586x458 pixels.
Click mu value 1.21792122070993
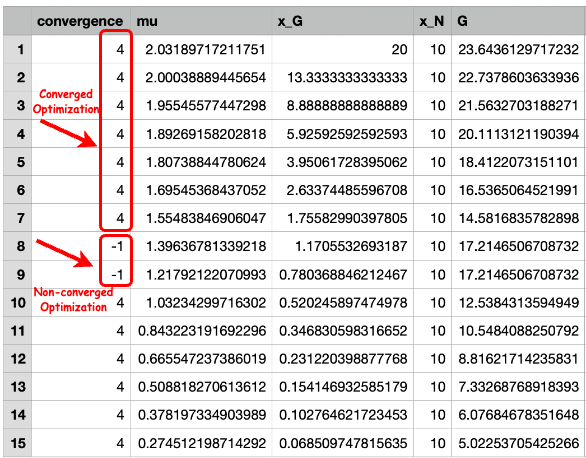coord(206,275)
